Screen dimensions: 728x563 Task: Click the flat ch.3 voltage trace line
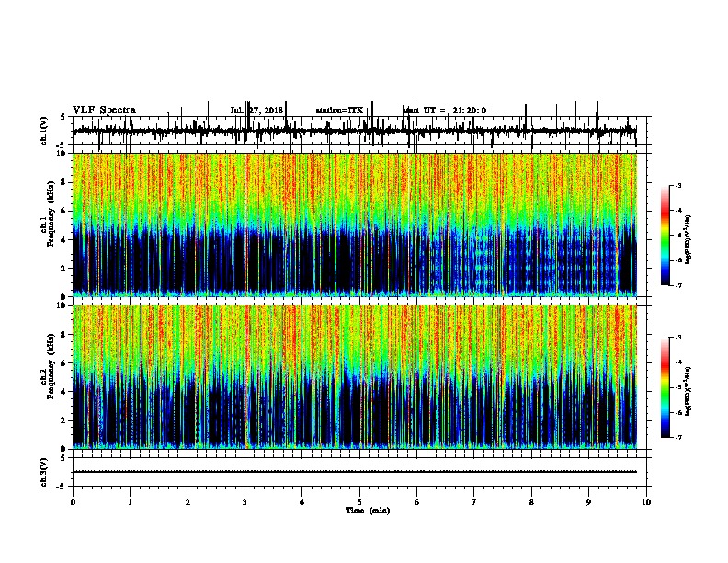pos(354,472)
